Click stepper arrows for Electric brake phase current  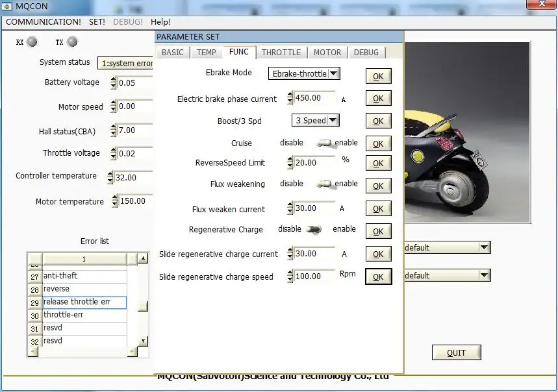[290, 98]
